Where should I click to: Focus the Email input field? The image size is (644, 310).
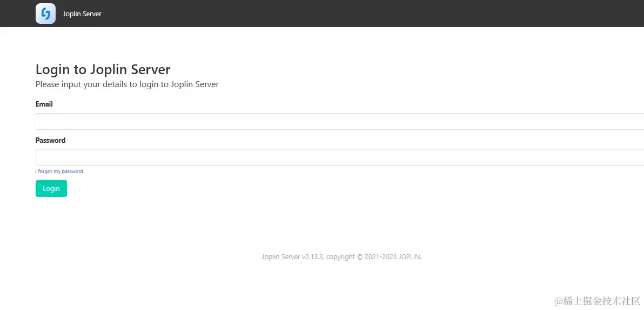pos(340,121)
